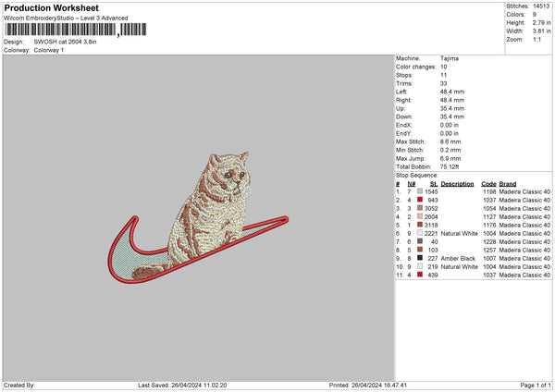Click thread code '1054' in stop row 3
Image resolution: width=555 pixels, height=392 pixels.
489,208
